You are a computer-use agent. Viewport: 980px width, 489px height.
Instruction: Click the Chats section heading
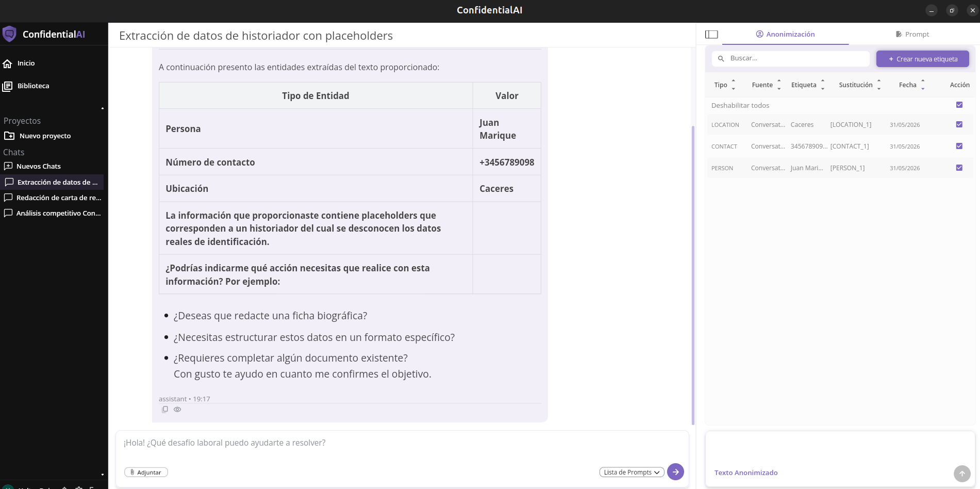(14, 152)
